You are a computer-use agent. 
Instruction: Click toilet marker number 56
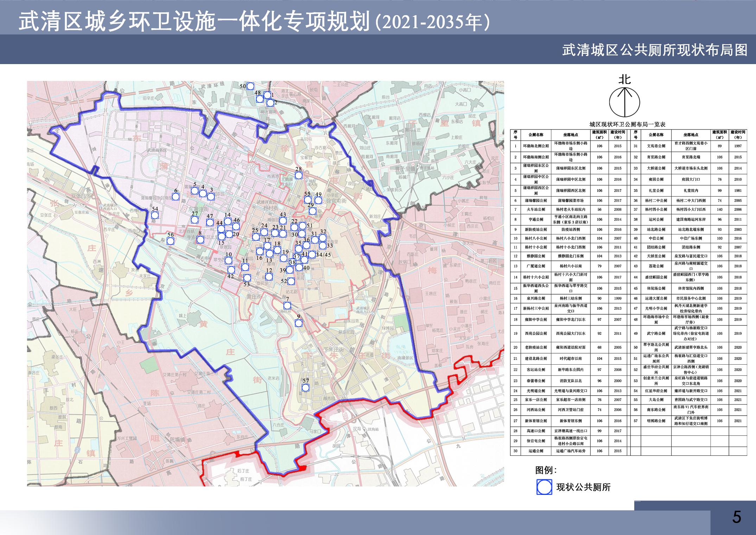point(170,241)
